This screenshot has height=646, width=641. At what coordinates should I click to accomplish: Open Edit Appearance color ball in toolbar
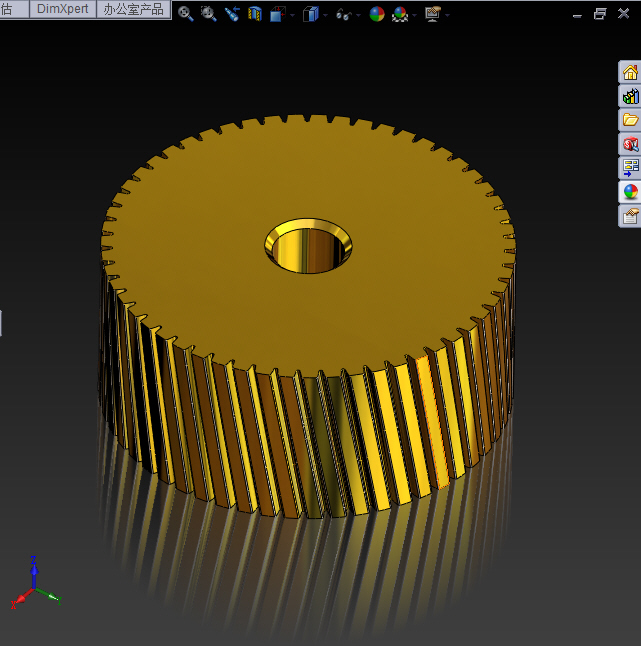point(377,14)
